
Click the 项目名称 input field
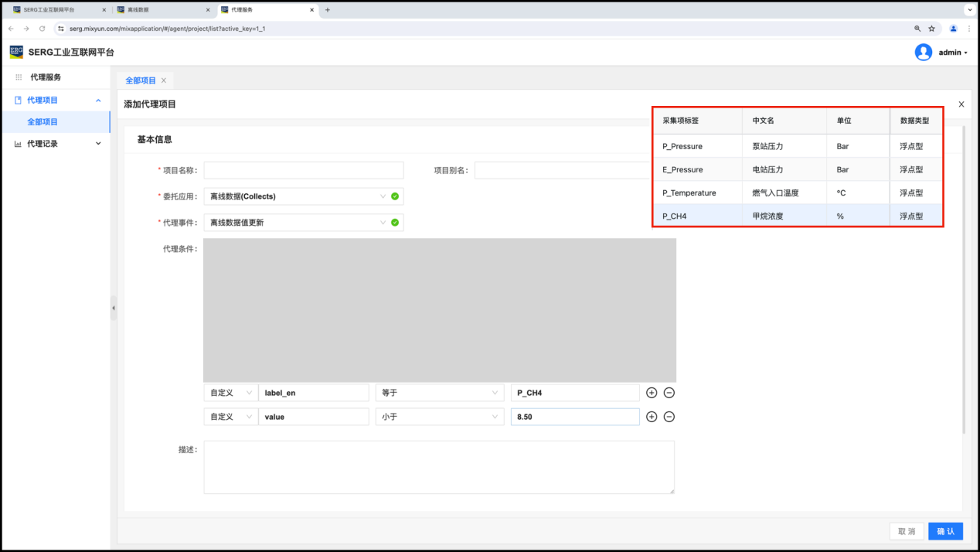(x=303, y=170)
